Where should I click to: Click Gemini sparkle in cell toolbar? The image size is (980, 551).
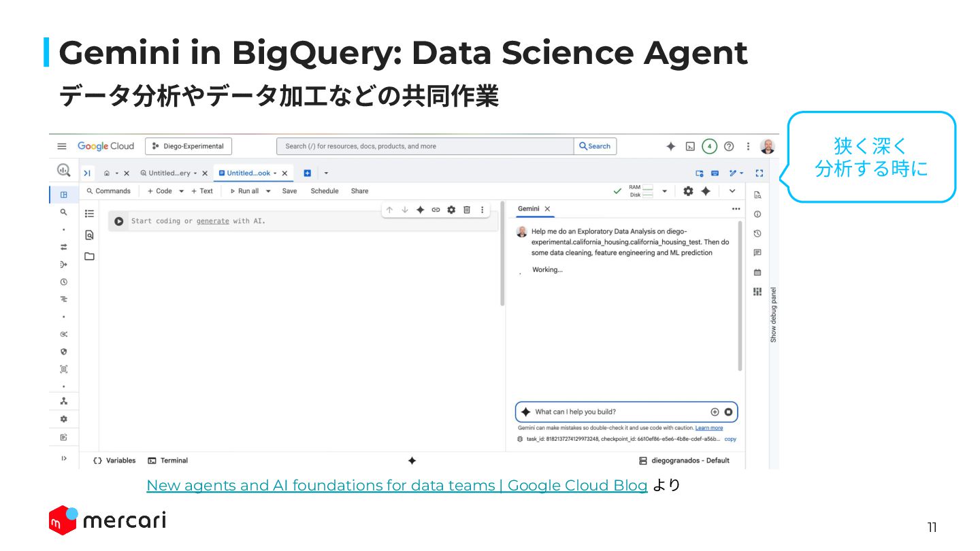pos(421,210)
